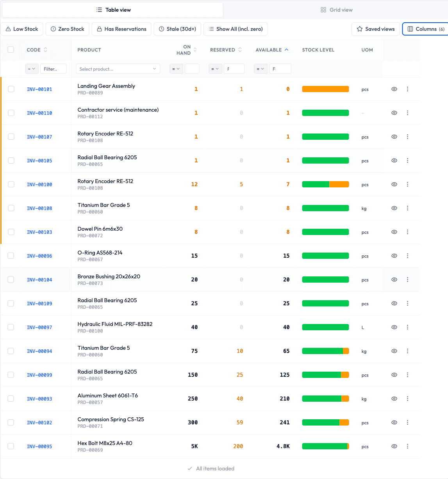Focus the ON HAND filter value field
448x479 pixels.
[192, 69]
